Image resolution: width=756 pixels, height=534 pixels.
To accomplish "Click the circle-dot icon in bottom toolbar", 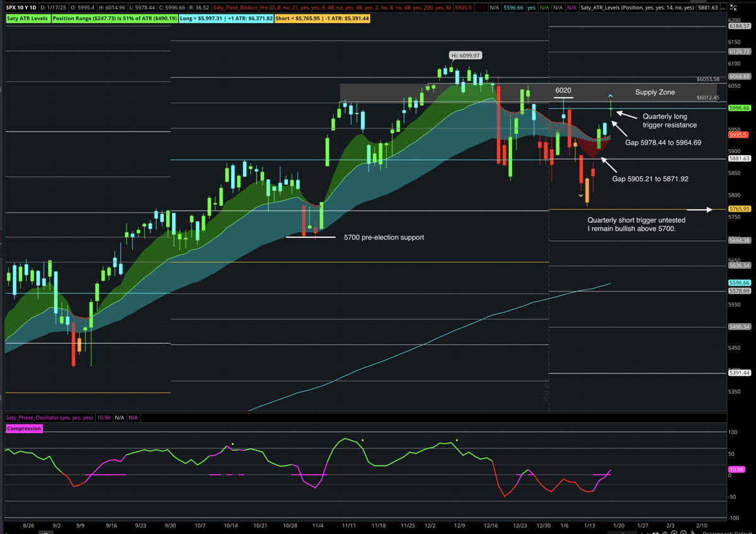I will click(674, 531).
